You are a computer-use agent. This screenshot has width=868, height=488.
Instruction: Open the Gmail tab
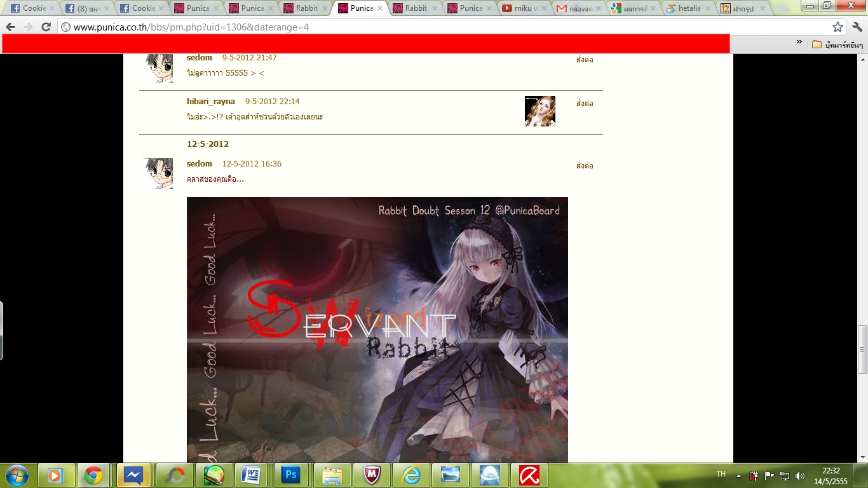[579, 8]
